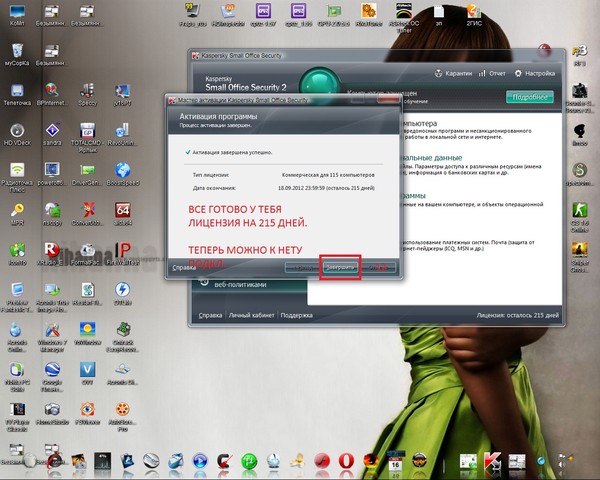Open the FSViewer eye desktop icon
Viewport: 600px width, 480px height.
pyautogui.click(x=88, y=413)
